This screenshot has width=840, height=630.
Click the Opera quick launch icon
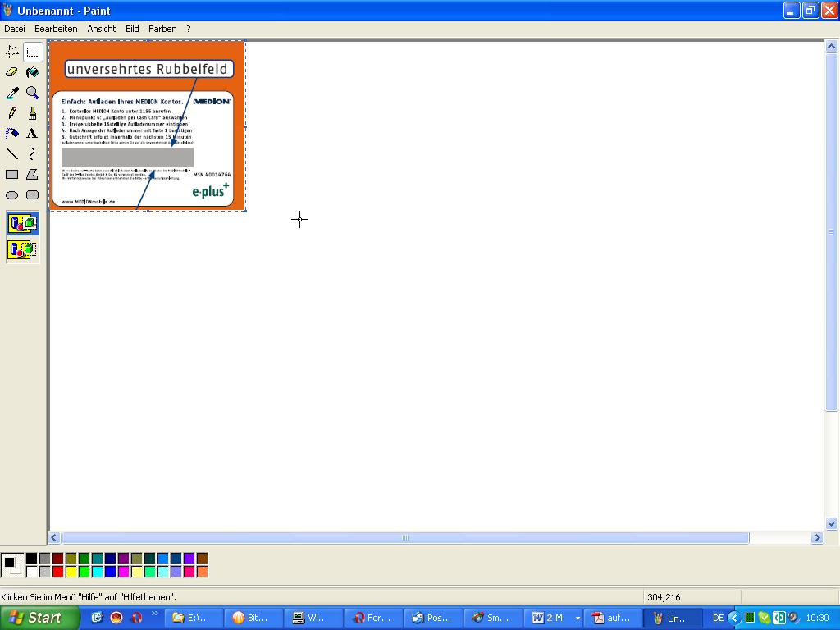(x=136, y=618)
